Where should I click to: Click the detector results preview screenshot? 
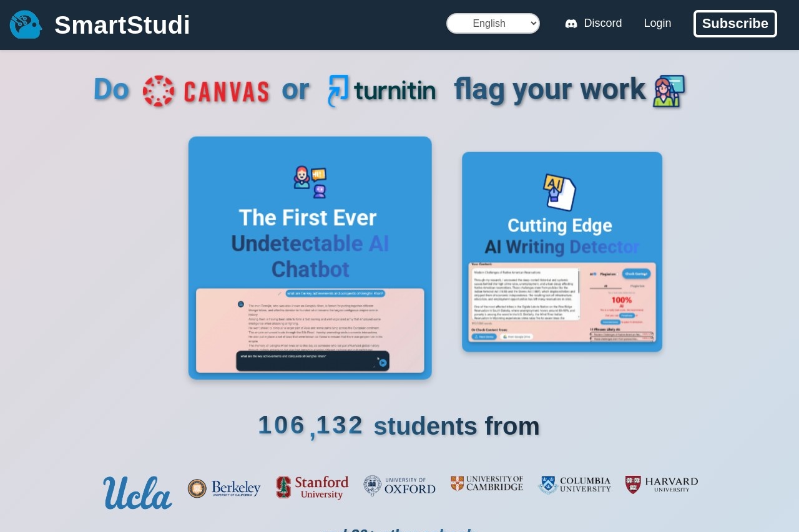[562, 302]
